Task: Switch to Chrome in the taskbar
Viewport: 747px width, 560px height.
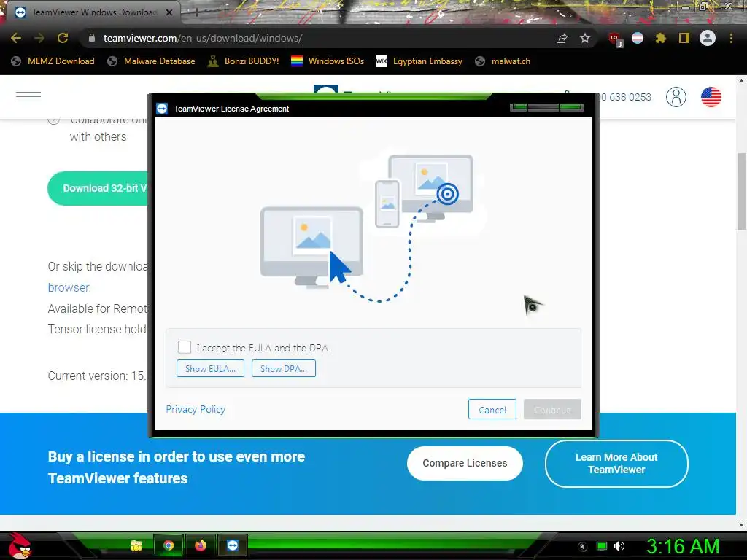Action: 169,545
